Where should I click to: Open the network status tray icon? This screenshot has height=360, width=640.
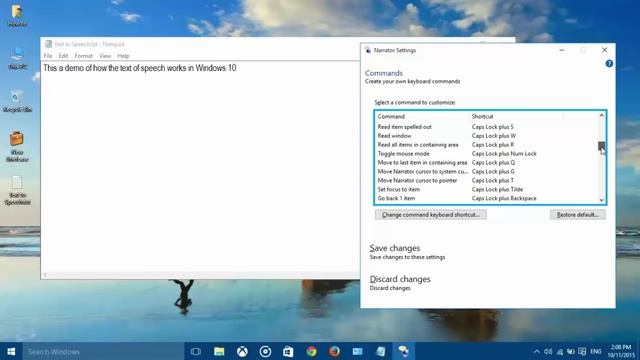coord(560,351)
